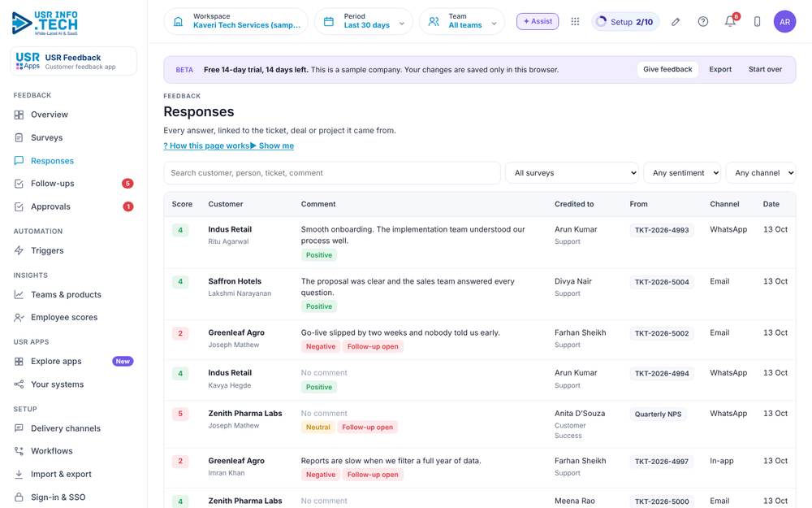Click the Give feedback button
The height and width of the screenshot is (508, 812).
click(x=667, y=69)
